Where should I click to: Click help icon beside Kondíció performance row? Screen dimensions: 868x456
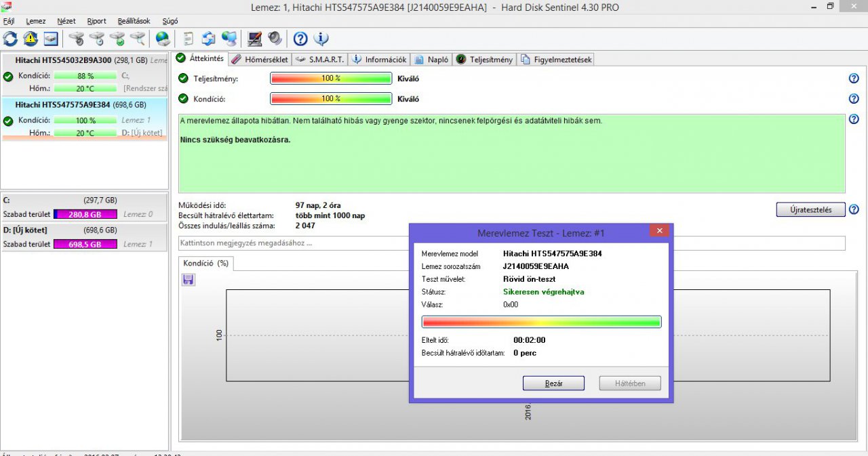click(854, 99)
